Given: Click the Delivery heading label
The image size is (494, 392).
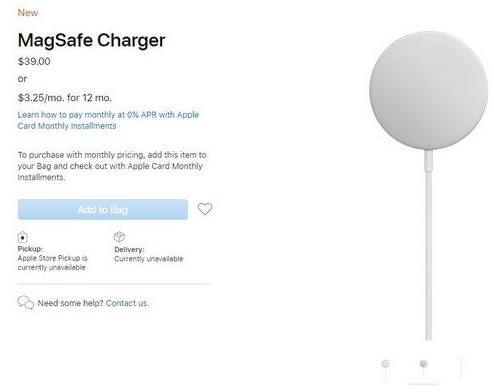Looking at the screenshot, I should pos(129,249).
